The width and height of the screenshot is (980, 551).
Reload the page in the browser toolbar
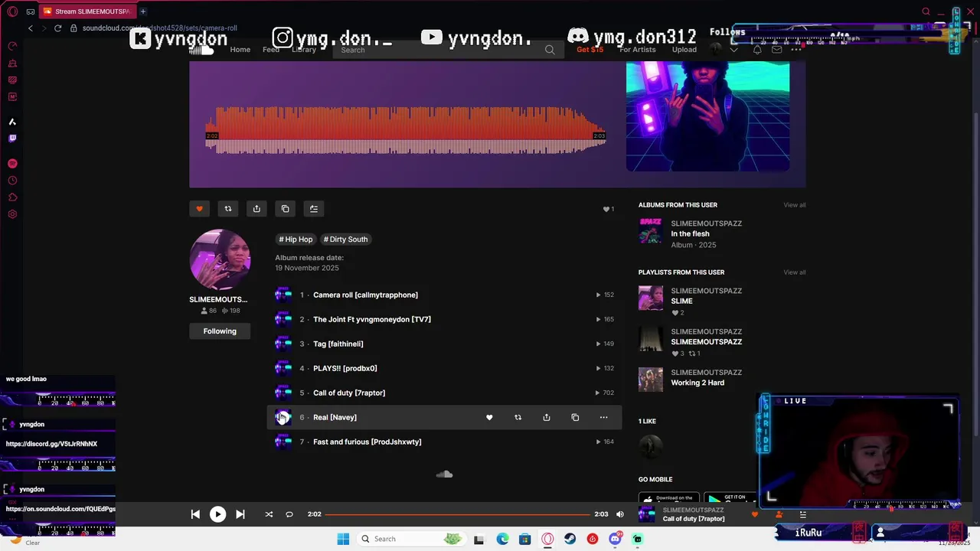(x=57, y=28)
